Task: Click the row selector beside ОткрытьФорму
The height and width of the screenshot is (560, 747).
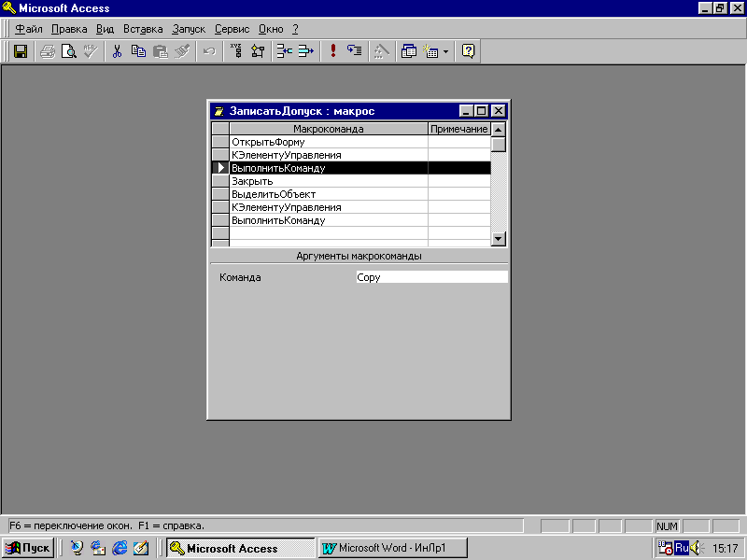Action: [x=220, y=142]
